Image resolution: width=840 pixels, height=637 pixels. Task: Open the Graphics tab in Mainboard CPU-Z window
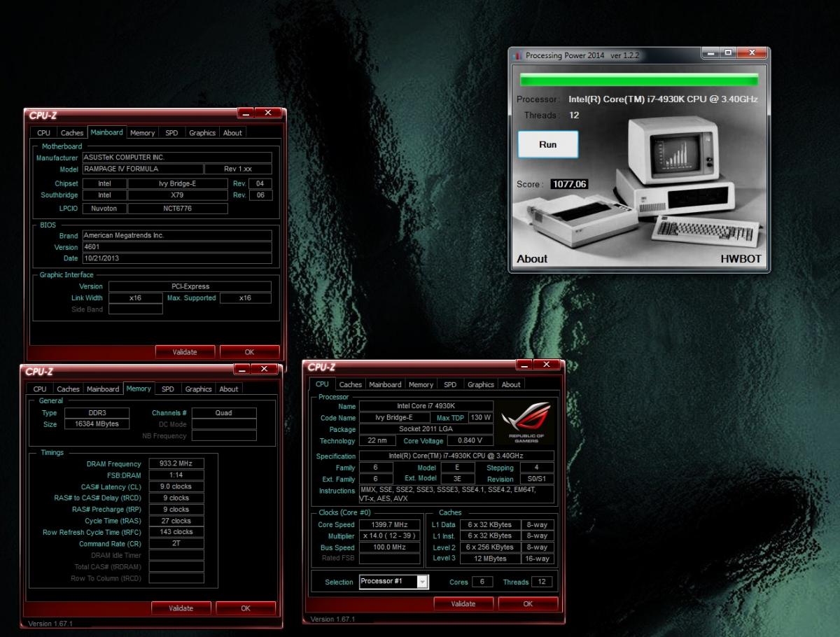(202, 132)
